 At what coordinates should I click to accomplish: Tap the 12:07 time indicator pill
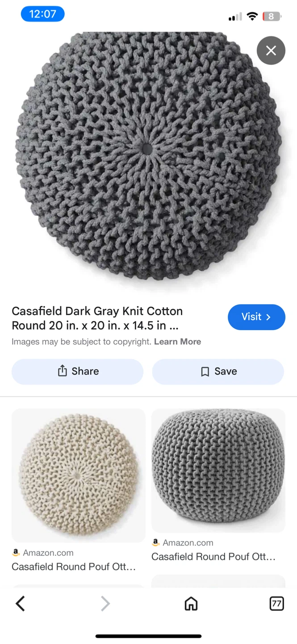43,14
